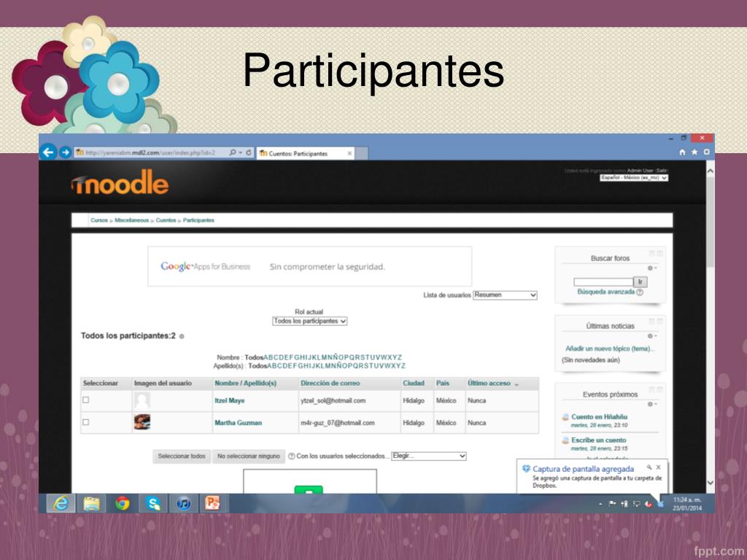Open the Elegir... actions dropdown

(429, 456)
